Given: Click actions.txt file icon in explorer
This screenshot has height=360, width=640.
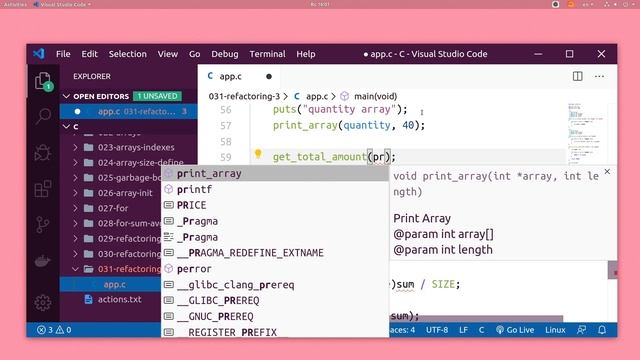Looking at the screenshot, I should [88, 299].
